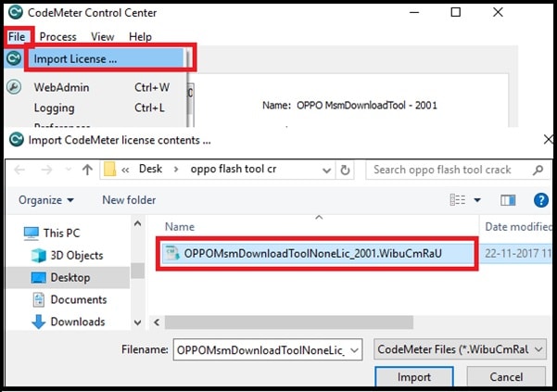Go back in file dialog navigation
Screen dimensions: 557x392
coord(19,171)
